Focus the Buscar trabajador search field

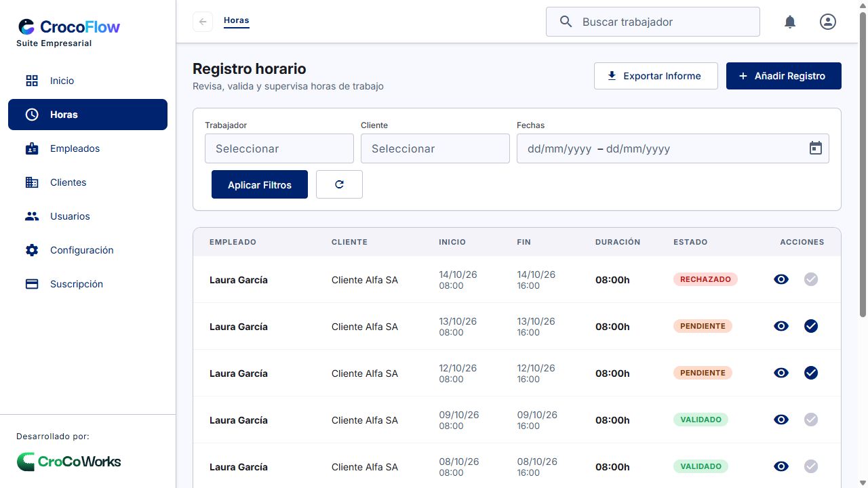653,22
